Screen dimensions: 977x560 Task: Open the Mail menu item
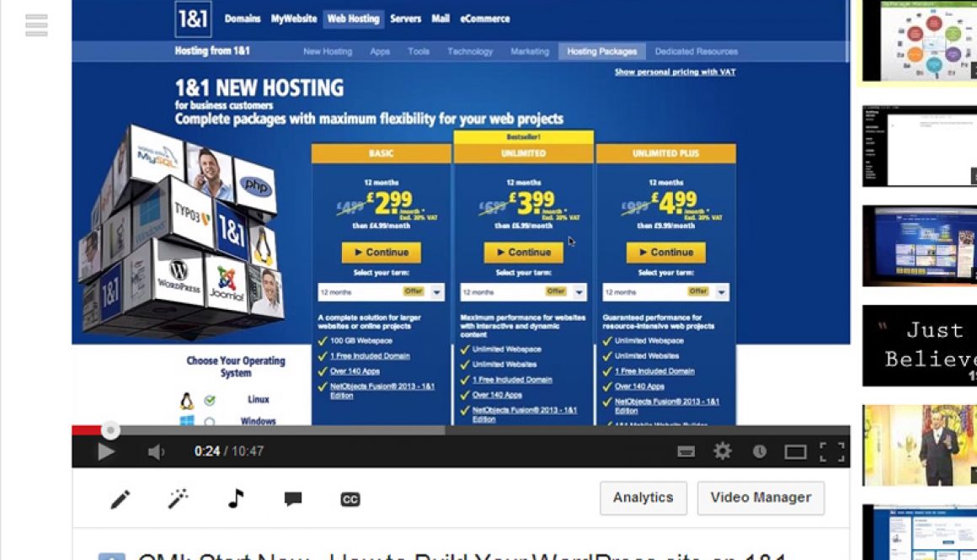440,19
